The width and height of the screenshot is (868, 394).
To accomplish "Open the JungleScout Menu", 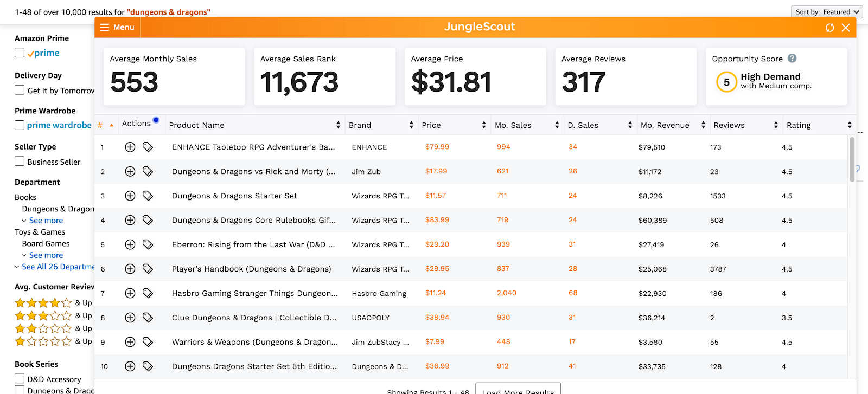I will click(x=117, y=27).
